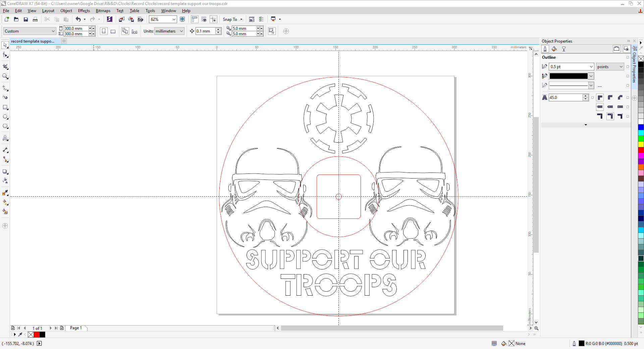Open the outline color picker dropdown
This screenshot has height=349, width=644.
pyautogui.click(x=591, y=76)
